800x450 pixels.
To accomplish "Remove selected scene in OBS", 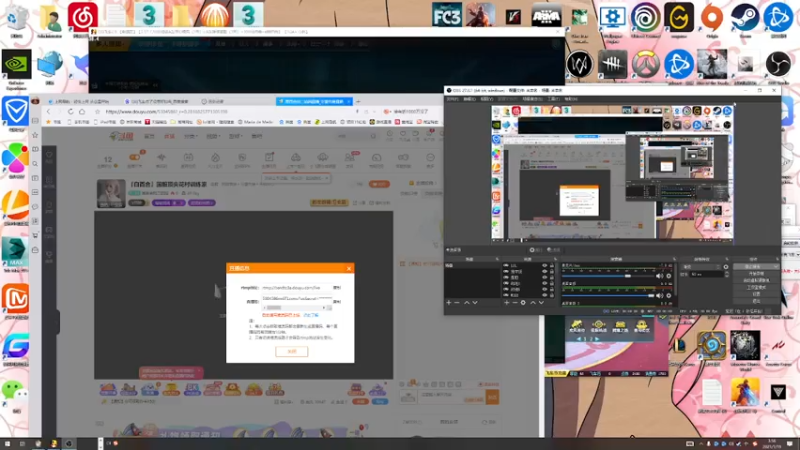I will [457, 303].
